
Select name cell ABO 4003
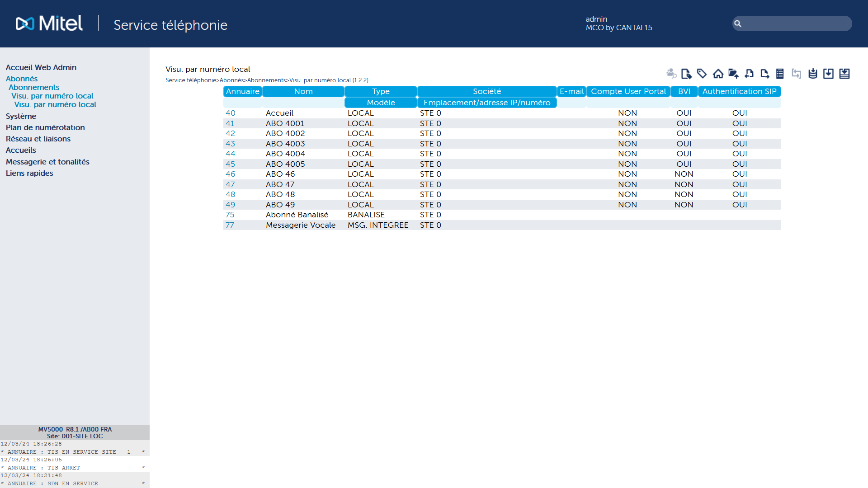[285, 144]
